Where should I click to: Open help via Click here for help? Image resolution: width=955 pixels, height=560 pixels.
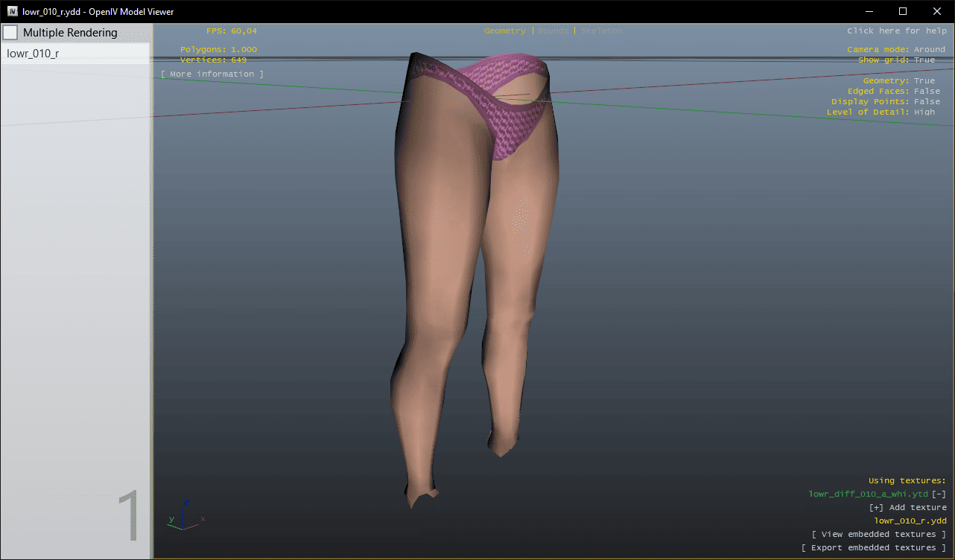[896, 31]
